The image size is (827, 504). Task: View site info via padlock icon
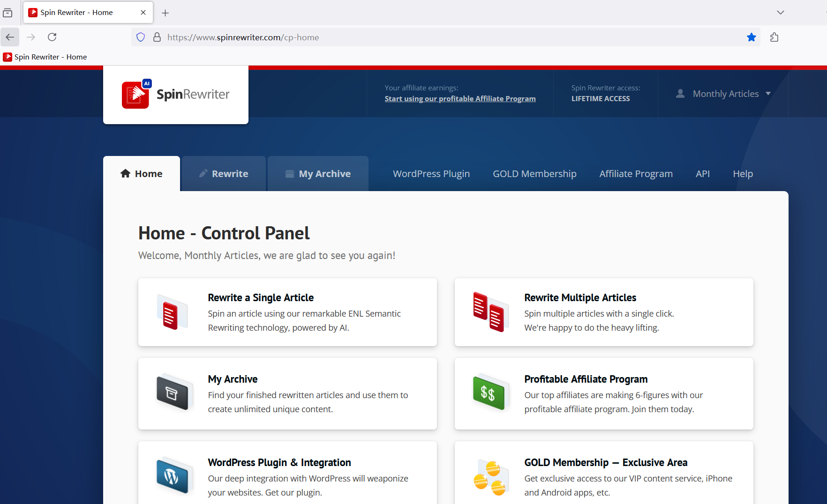pyautogui.click(x=157, y=37)
